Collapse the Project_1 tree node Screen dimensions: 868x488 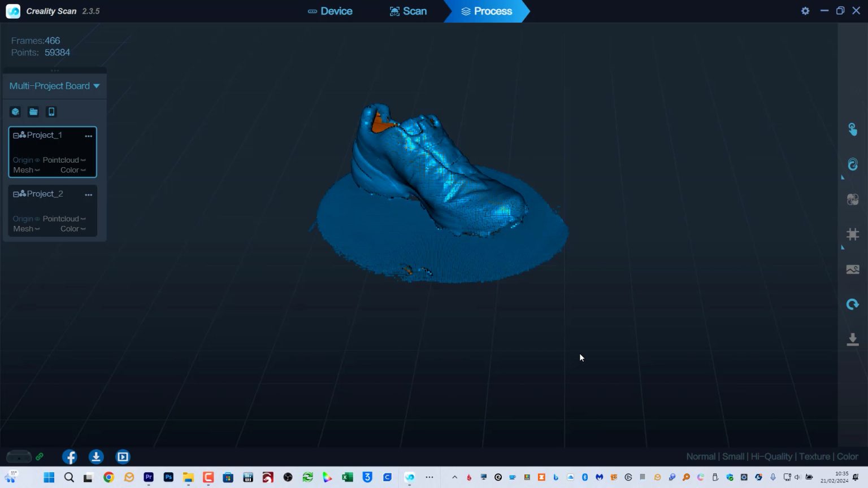click(x=16, y=136)
